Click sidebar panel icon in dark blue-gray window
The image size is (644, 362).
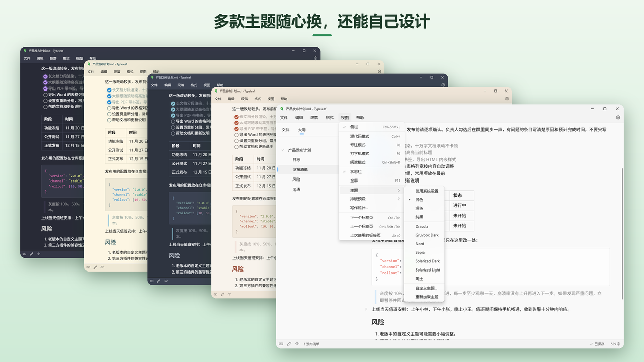[x=152, y=281]
